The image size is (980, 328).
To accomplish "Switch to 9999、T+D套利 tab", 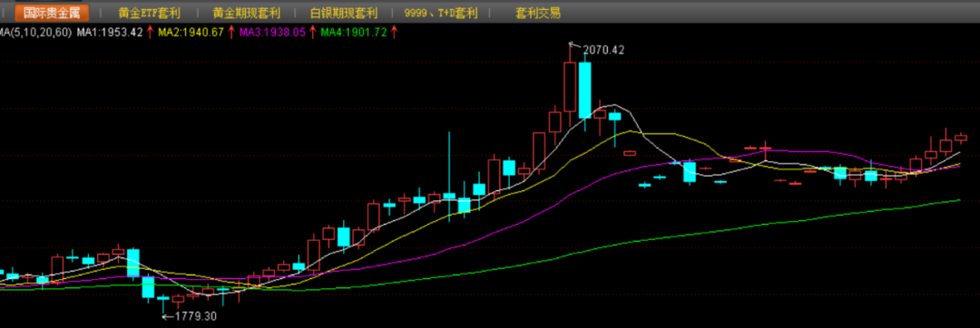I will click(x=441, y=13).
